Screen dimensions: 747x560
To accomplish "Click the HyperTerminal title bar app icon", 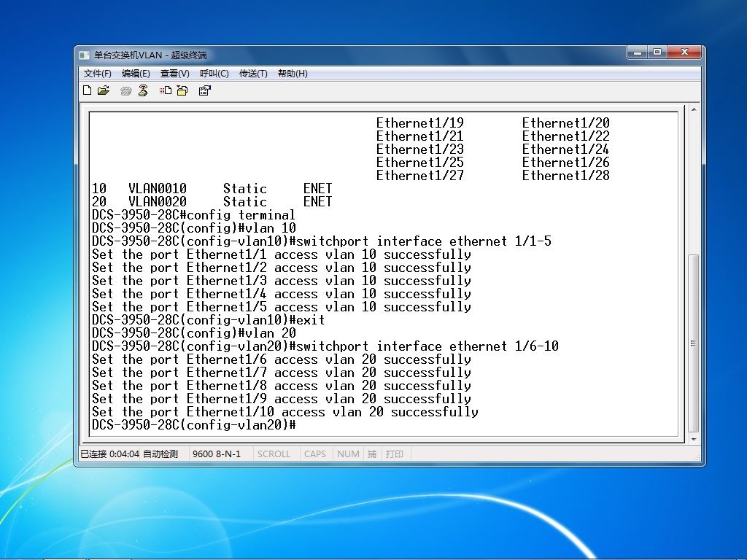I will (x=85, y=55).
